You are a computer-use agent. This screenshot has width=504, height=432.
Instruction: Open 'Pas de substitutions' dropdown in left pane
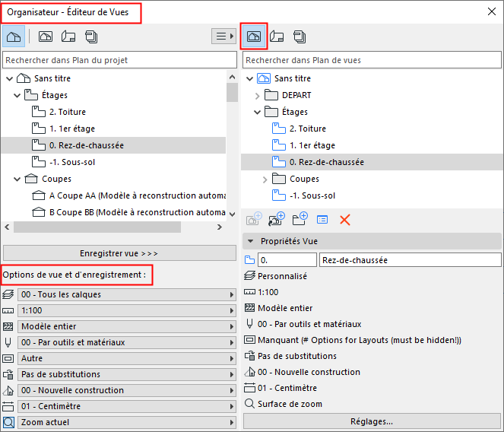(x=127, y=374)
